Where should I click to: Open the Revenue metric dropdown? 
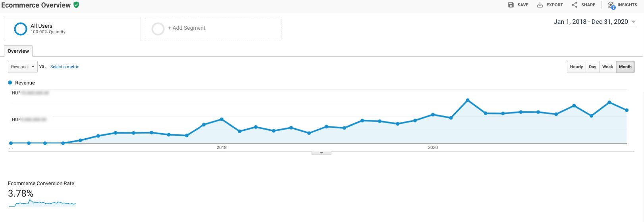[x=23, y=67]
